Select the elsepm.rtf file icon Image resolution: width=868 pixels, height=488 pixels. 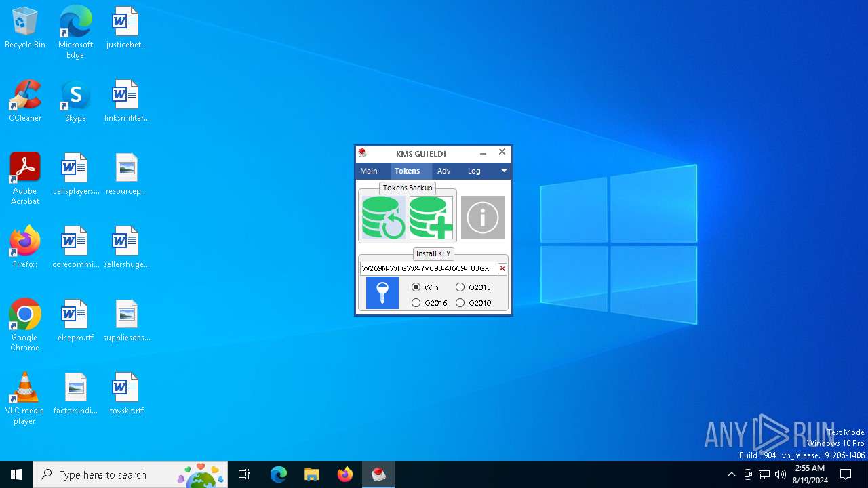click(75, 321)
